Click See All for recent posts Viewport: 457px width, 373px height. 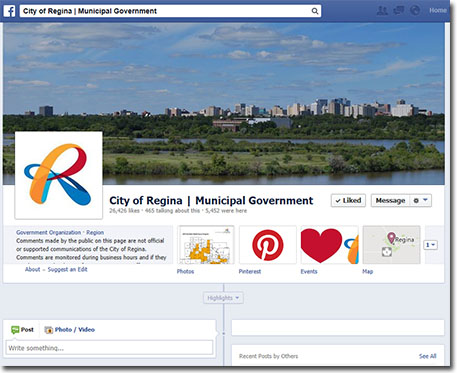(x=428, y=356)
